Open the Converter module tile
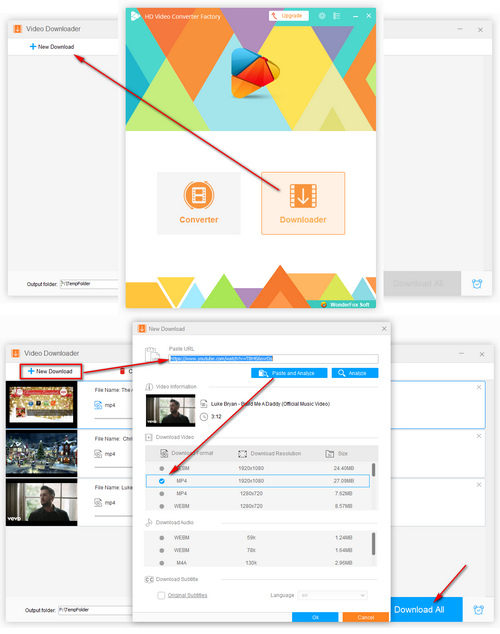The image size is (500, 634). pos(198,203)
